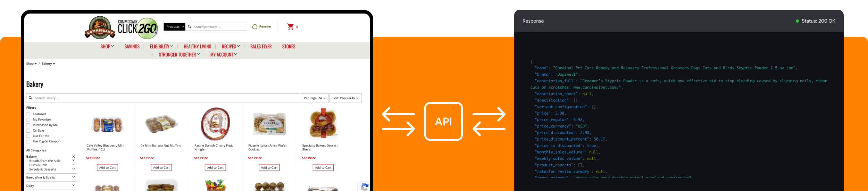Viewport: 868px width, 191px height.
Task: Open the Products search scope dropdown
Action: click(174, 27)
